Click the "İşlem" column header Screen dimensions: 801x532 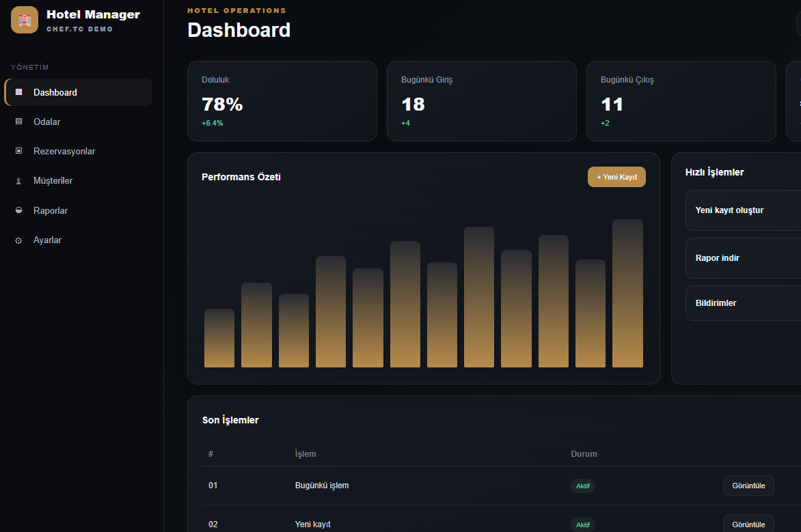pos(306,454)
